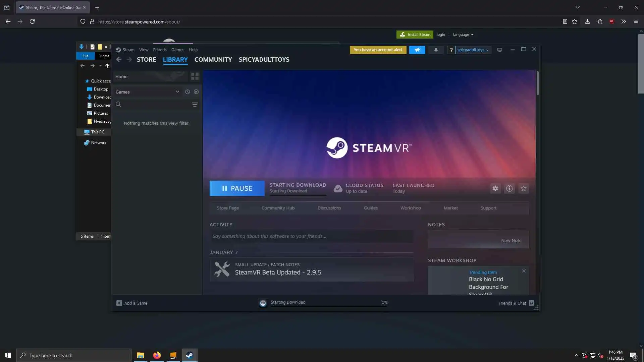Expand the website language dropdown

coord(463,35)
